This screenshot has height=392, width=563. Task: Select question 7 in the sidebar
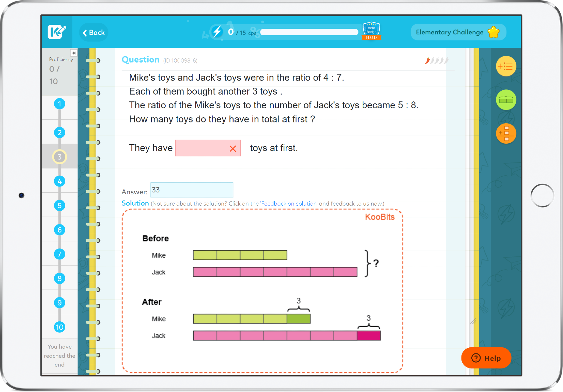60,254
